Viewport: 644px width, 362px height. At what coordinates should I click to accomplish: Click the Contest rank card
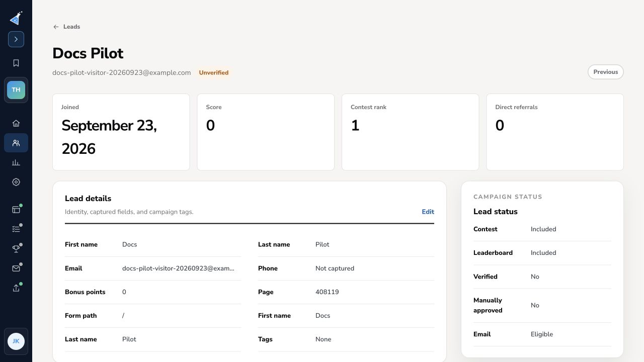(411, 132)
